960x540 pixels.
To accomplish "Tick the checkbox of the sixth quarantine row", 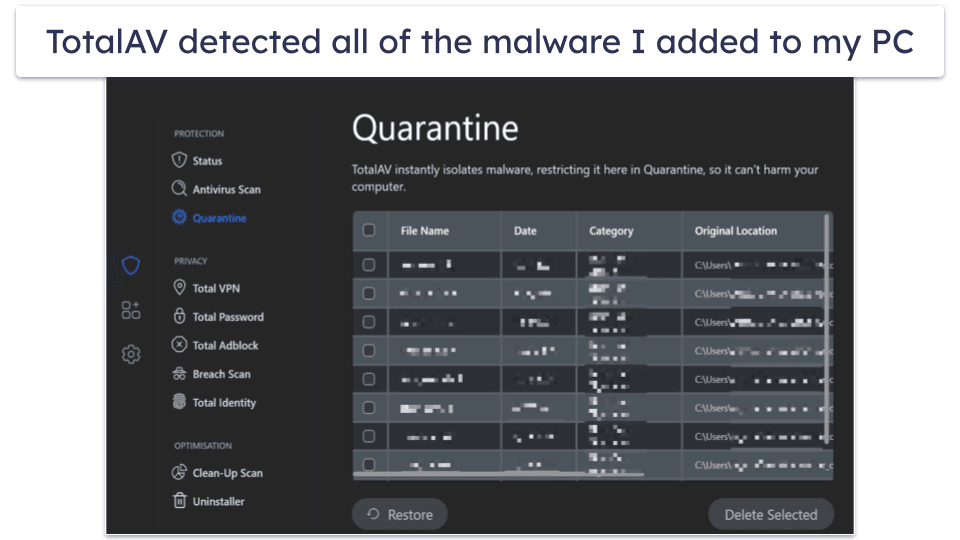I will tap(369, 408).
